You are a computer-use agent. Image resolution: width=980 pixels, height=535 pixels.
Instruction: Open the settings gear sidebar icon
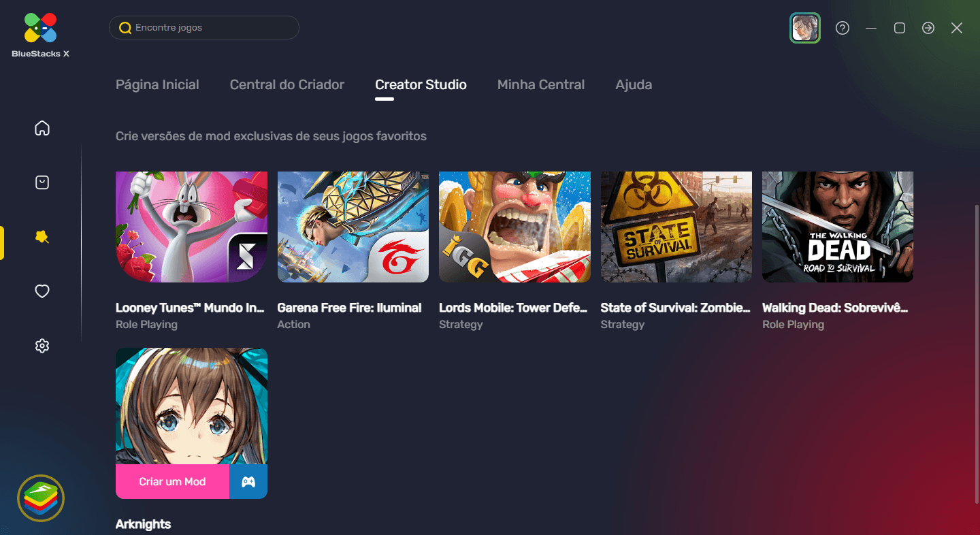42,346
